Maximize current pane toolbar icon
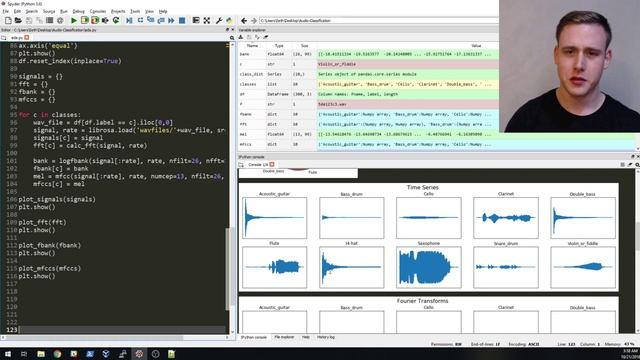640x360 pixels. [x=196, y=20]
